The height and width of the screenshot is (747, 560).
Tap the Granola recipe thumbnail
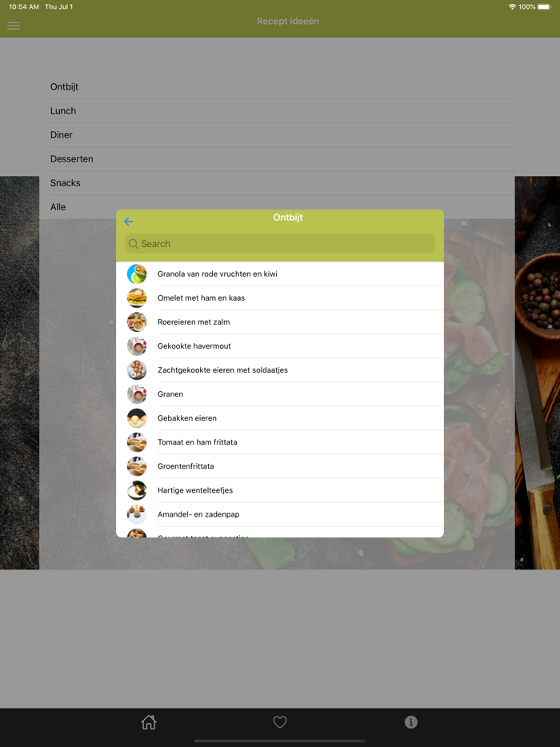(137, 274)
